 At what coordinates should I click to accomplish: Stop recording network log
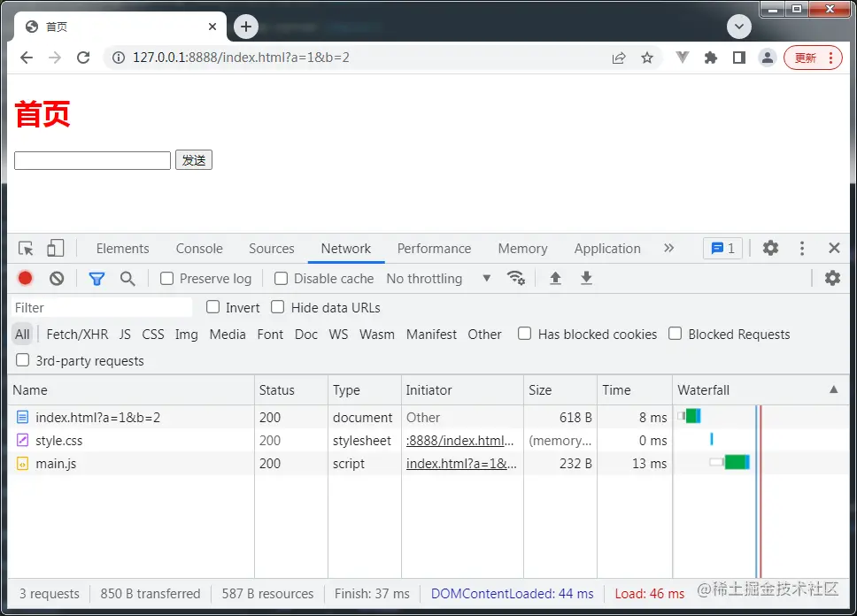(x=25, y=278)
